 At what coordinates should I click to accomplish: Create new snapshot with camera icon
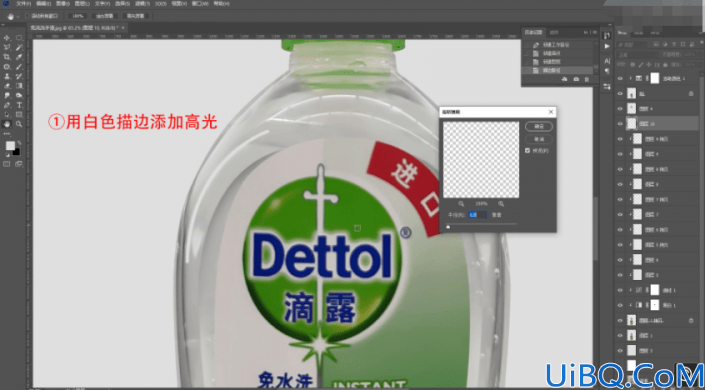576,79
